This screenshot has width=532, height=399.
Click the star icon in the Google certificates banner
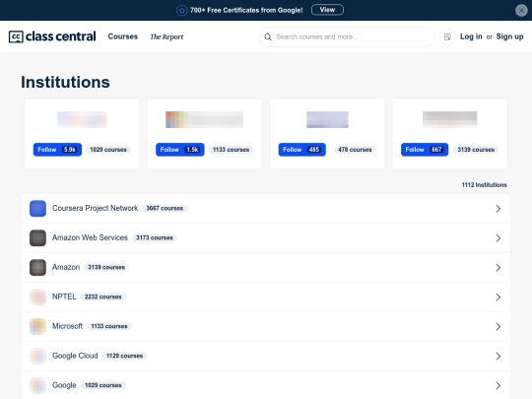[182, 10]
